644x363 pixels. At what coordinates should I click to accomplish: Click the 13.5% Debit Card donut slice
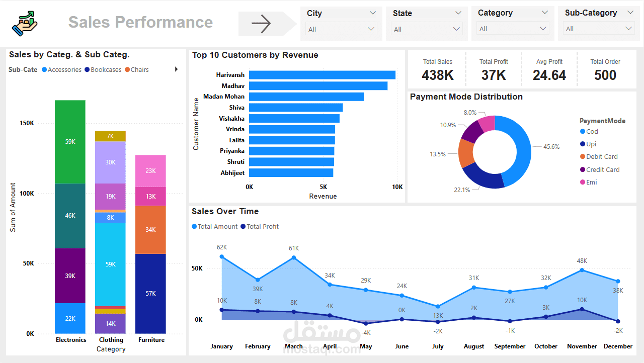pos(466,153)
